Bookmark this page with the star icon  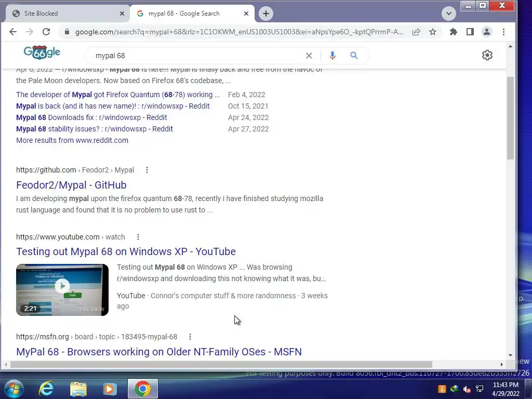[433, 32]
